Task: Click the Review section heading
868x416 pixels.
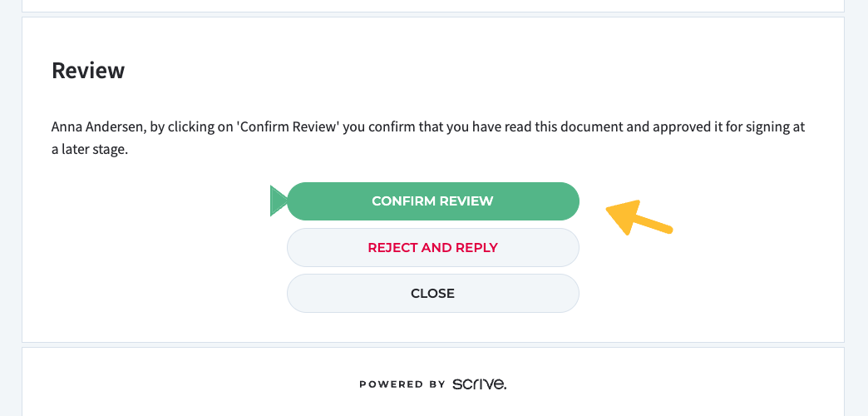Action: [88, 71]
